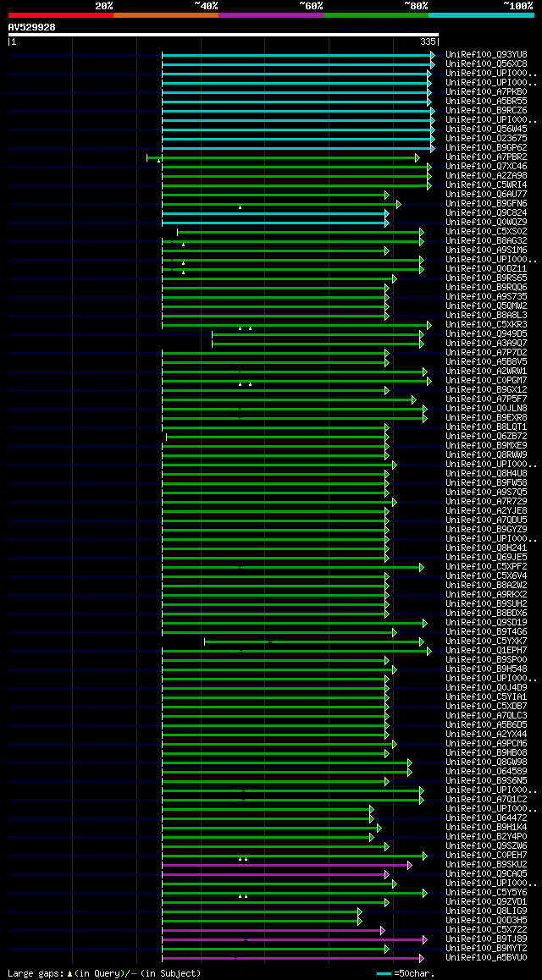Select the UniRef100_Q9CAQ5 hit name
Image resolution: width=542 pixels, height=980 pixels.
[x=486, y=874]
